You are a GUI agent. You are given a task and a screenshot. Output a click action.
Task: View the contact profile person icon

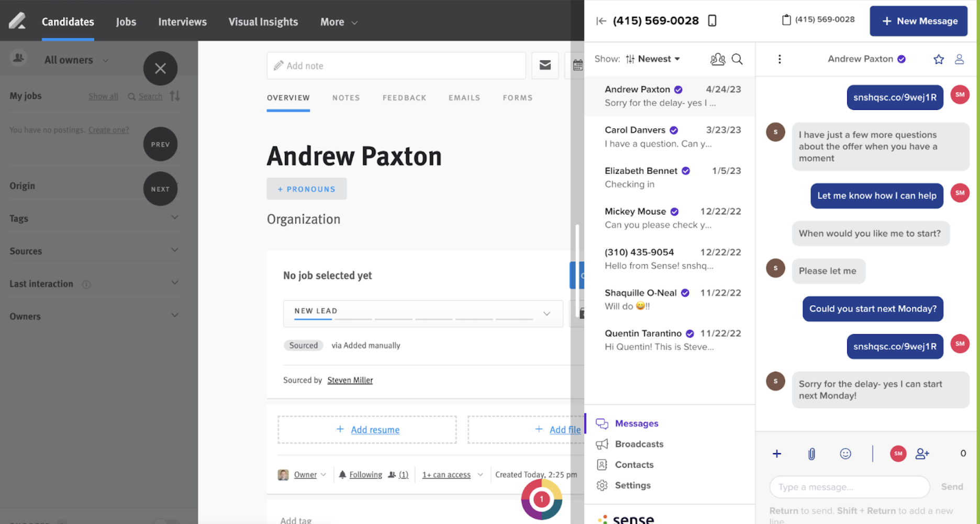pos(959,59)
